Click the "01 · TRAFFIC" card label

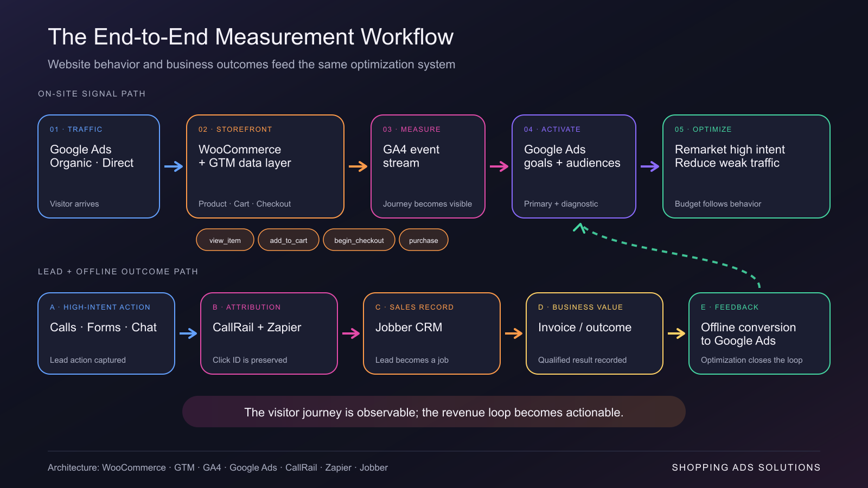click(x=76, y=130)
